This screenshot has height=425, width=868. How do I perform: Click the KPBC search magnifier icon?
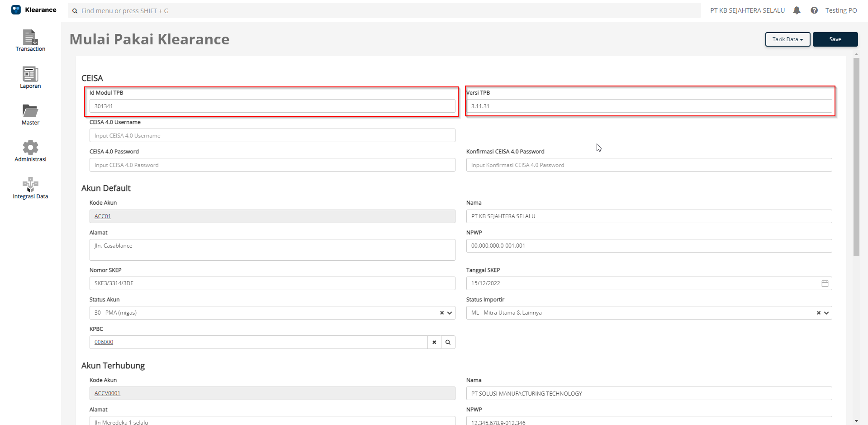448,342
